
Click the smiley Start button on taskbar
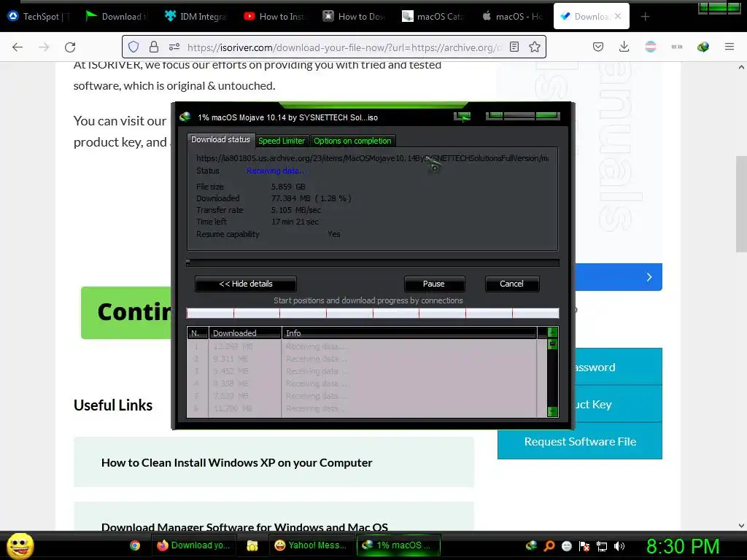pos(20,545)
